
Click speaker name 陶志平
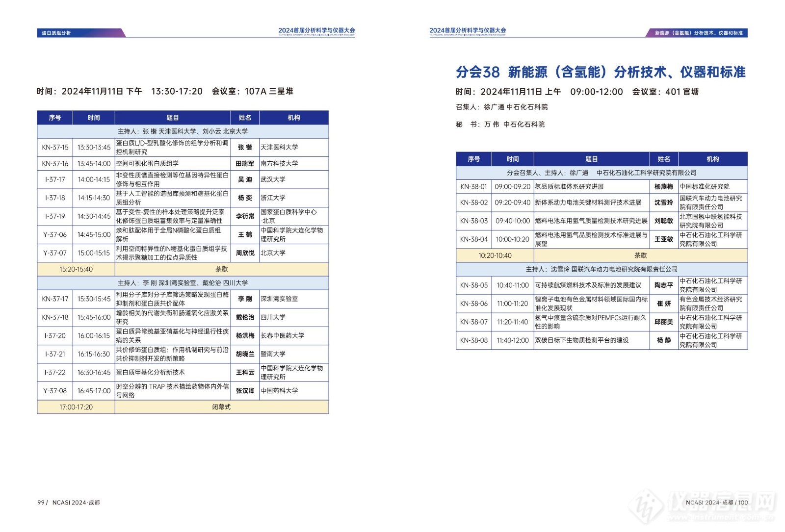664,285
